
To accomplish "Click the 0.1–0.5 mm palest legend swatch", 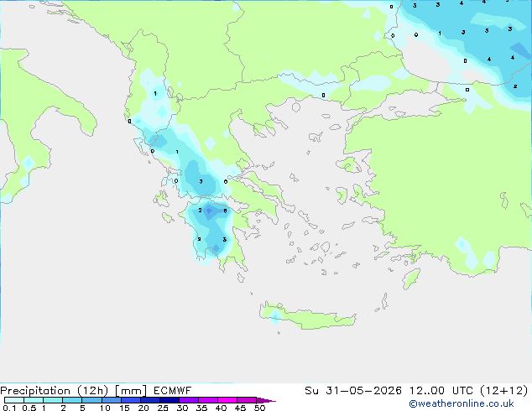I will [14, 400].
